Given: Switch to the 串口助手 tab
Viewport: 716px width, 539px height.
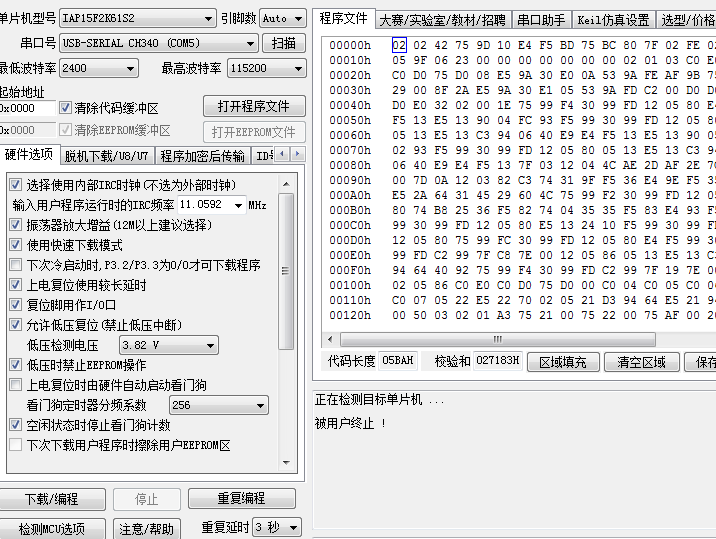Looking at the screenshot, I should (x=541, y=20).
